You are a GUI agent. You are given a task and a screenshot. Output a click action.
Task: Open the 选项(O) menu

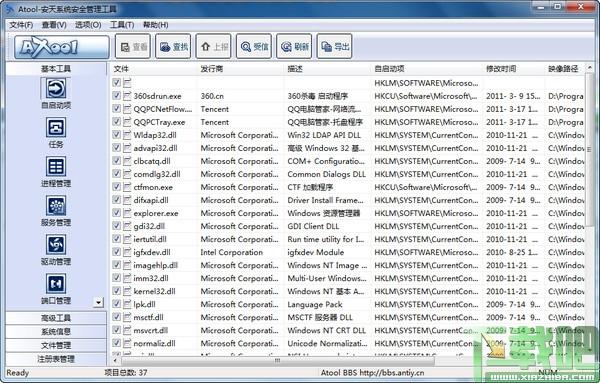click(x=88, y=25)
